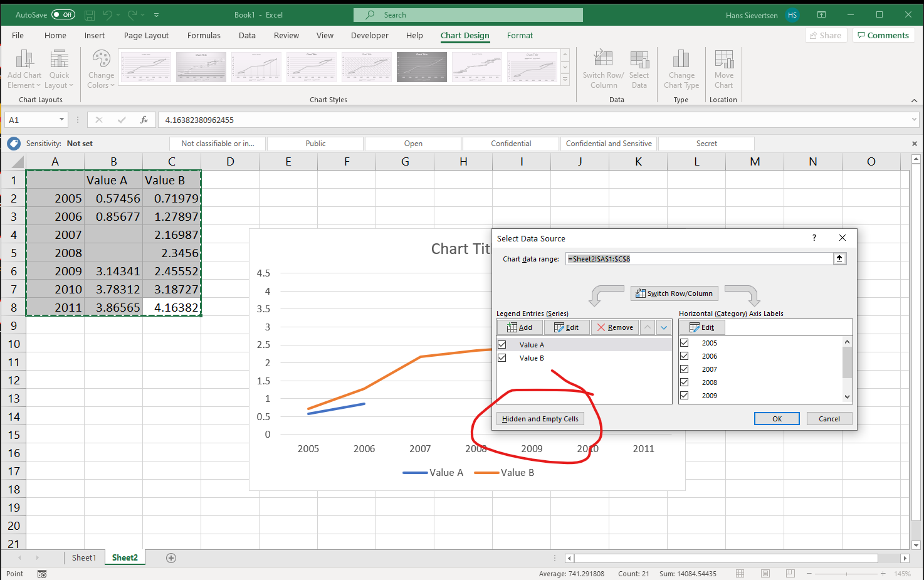Switch to the Formulas tab
The width and height of the screenshot is (924, 580).
pos(204,35)
